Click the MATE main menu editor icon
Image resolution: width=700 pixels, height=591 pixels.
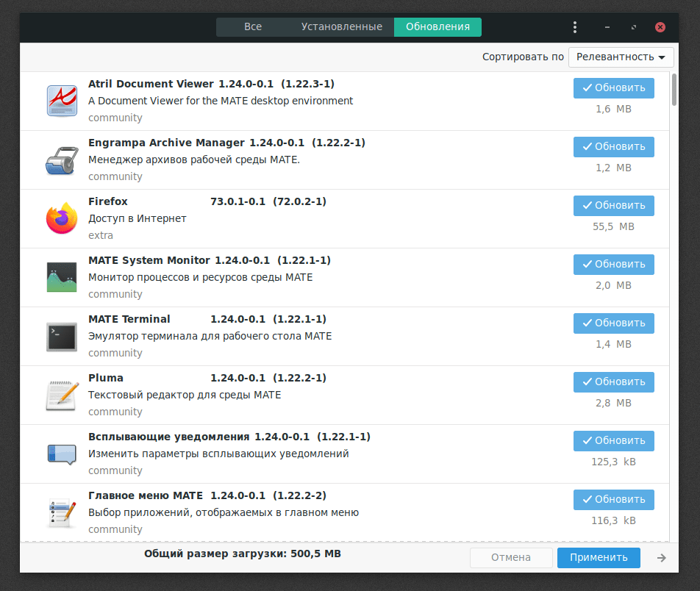(62, 513)
